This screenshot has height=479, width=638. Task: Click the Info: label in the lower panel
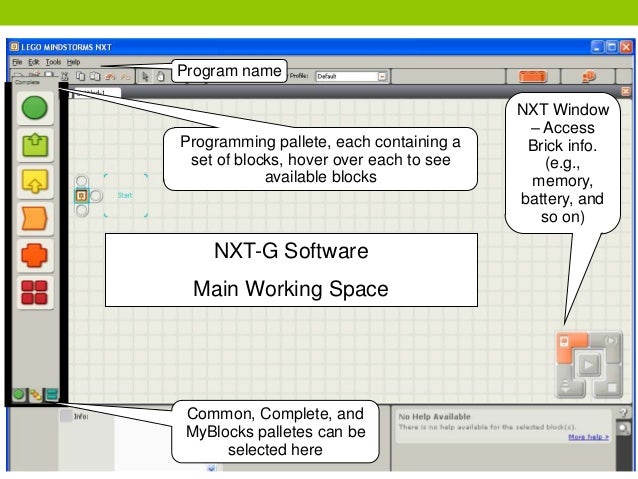81,416
